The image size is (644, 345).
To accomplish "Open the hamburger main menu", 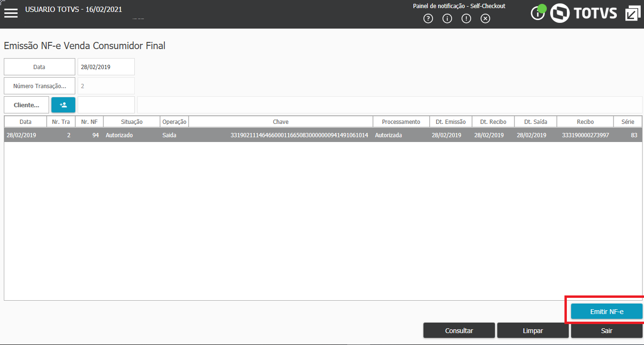I will (x=10, y=13).
